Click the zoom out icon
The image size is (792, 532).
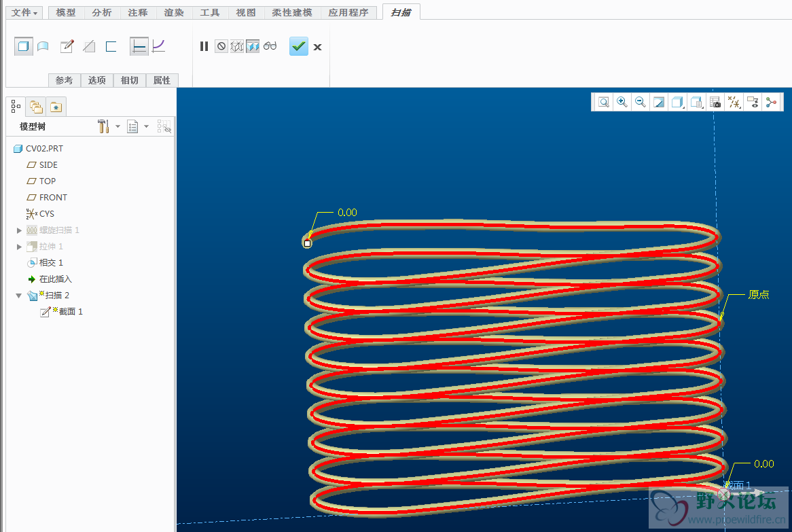pos(640,102)
